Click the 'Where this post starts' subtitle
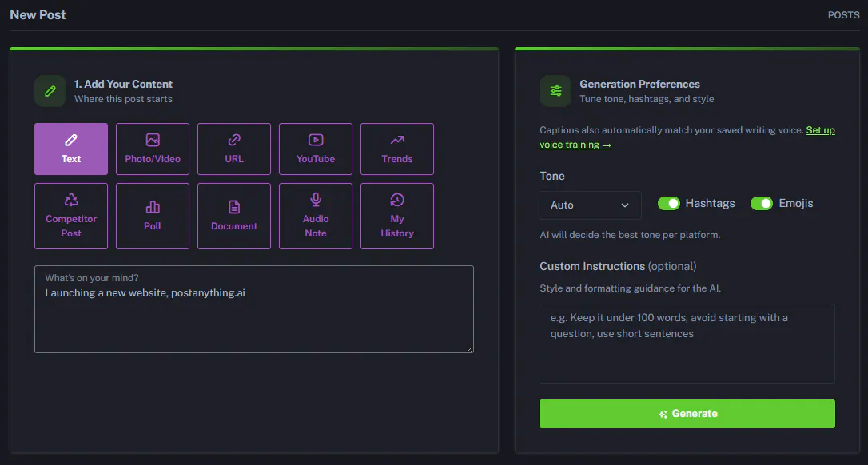 (123, 99)
